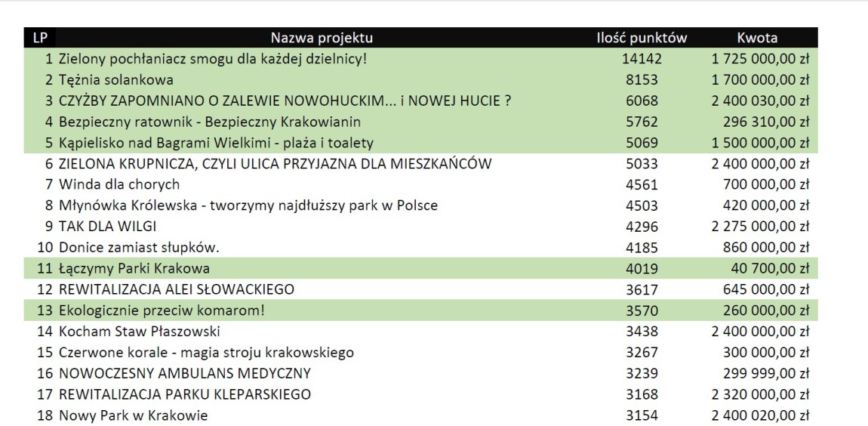Image resolution: width=868 pixels, height=426 pixels.
Task: Click the 'Ilość punktów' column header
Action: click(x=641, y=38)
